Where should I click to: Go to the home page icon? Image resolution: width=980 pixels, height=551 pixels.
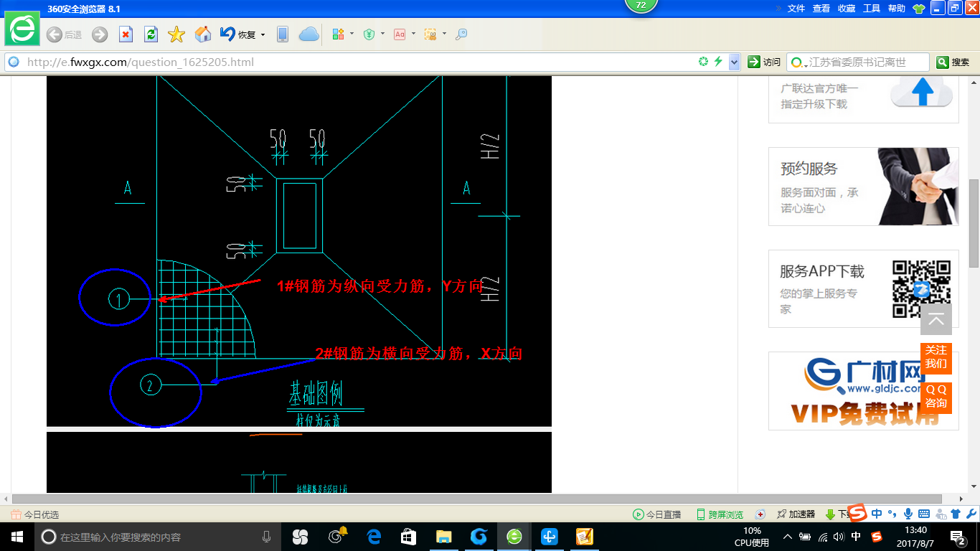[x=203, y=34]
